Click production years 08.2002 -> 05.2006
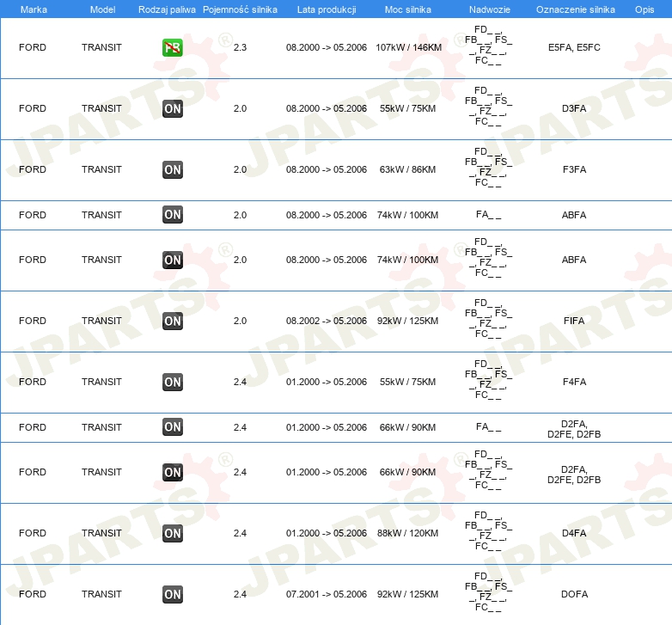This screenshot has width=672, height=625. (x=327, y=321)
